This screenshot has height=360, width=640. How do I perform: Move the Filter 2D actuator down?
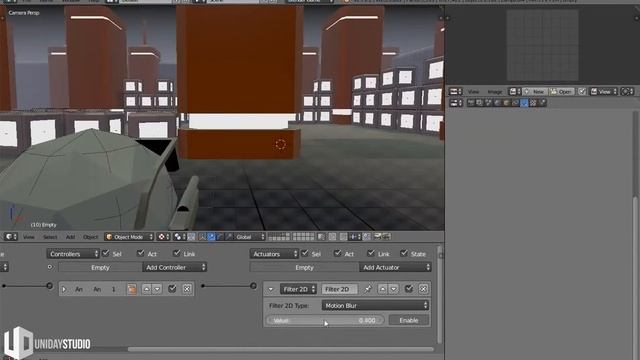click(393, 289)
